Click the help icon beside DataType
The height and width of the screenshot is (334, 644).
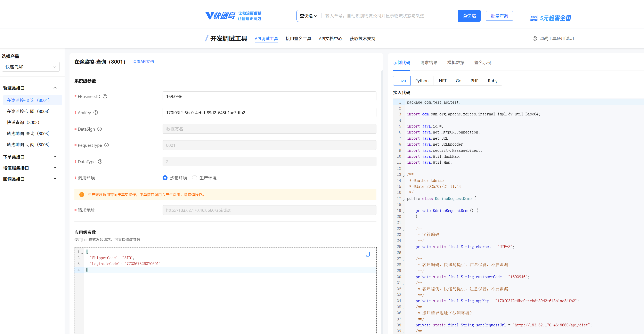(x=100, y=162)
